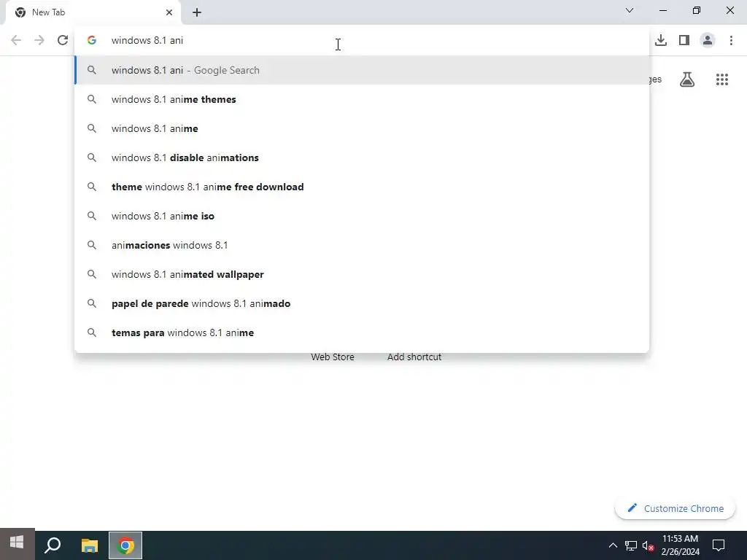Go forward using the forward arrow

(39, 41)
